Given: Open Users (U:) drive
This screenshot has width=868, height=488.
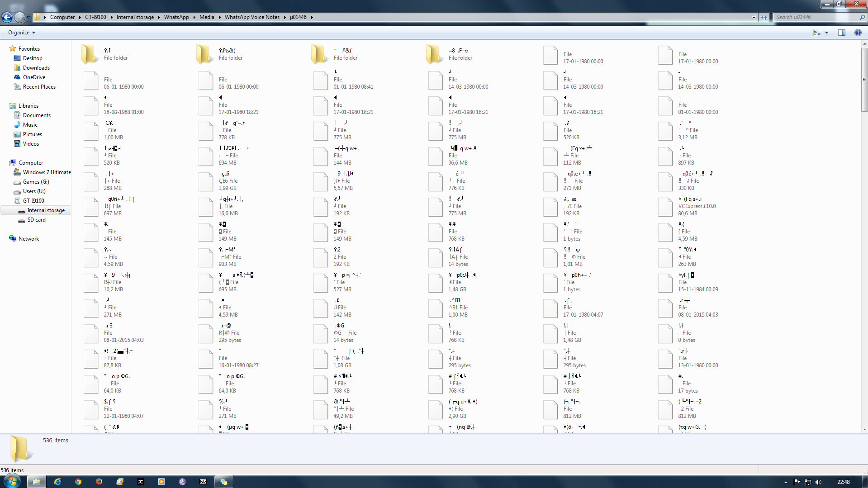Looking at the screenshot, I should pyautogui.click(x=34, y=191).
